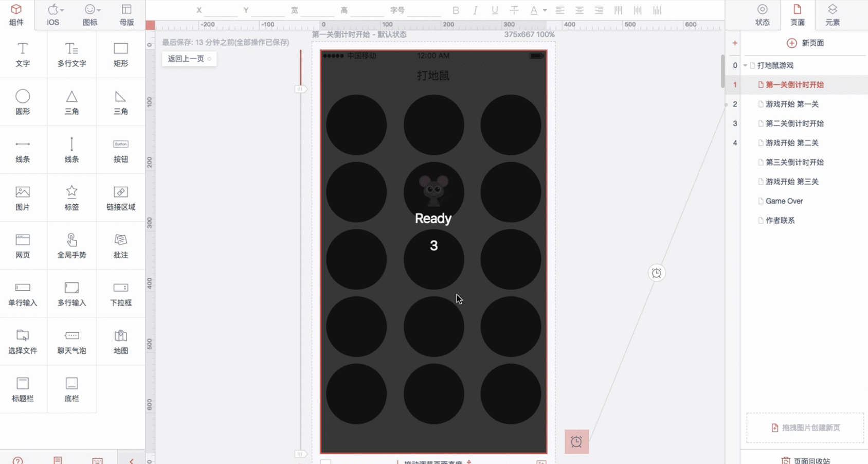868x464 pixels.
Task: Open the Game Over page
Action: [784, 201]
